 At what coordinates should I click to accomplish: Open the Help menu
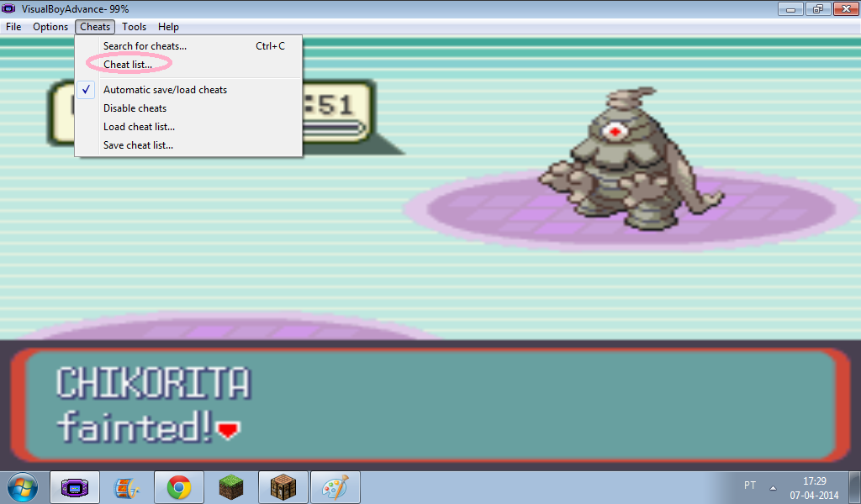click(x=168, y=27)
